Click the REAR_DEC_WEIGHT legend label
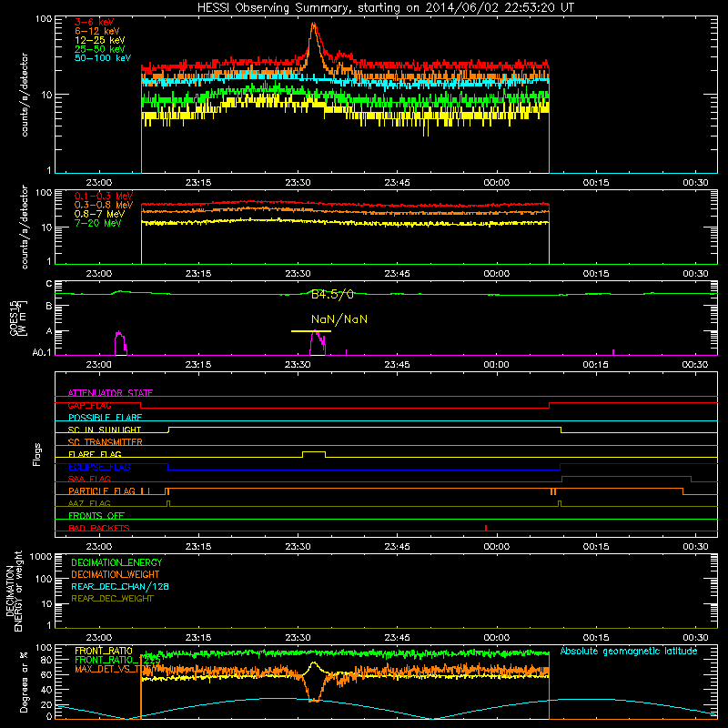The height and width of the screenshot is (728, 728). pyautogui.click(x=112, y=599)
